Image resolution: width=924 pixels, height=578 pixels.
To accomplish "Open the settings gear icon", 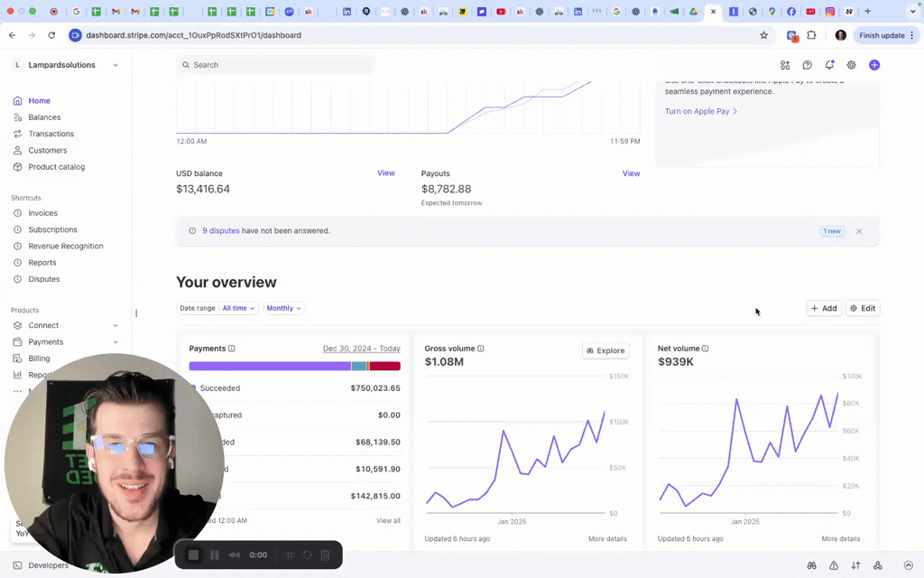I will coord(853,65).
